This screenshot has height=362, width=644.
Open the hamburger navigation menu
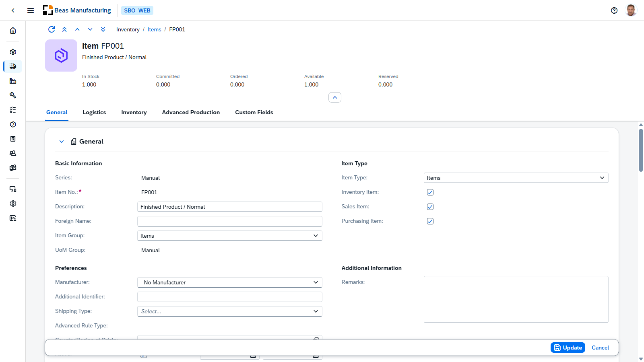point(31,10)
